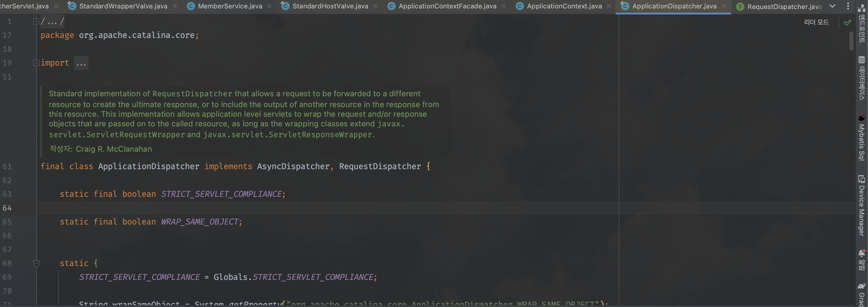
Task: Enable Reader Mode (리더 모드)
Action: 816,22
